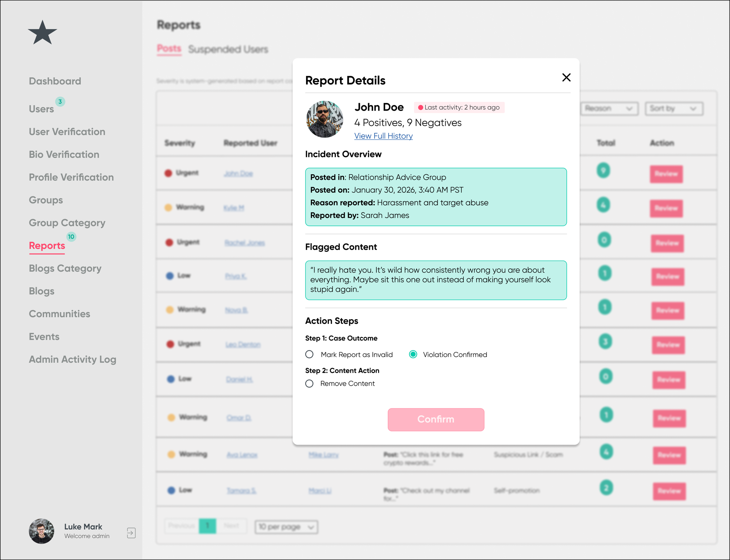Screen dimensions: 730x560
Task: Switch to the Suspended Users tab
Action: (x=228, y=49)
